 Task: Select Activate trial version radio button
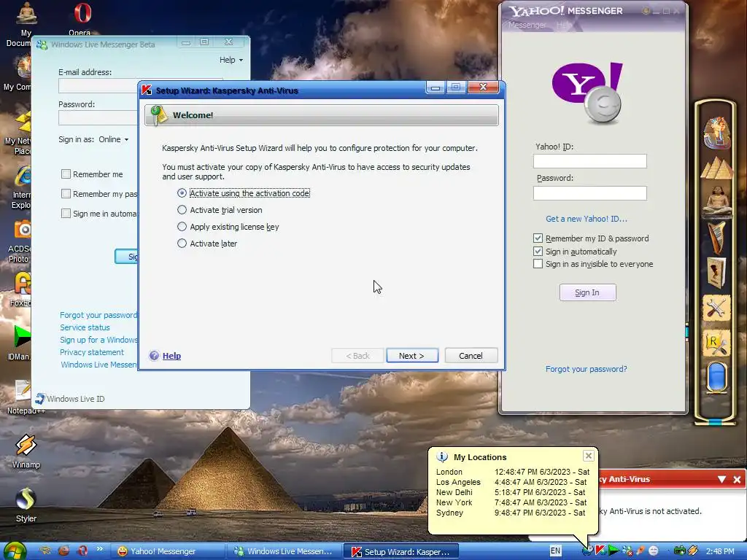tap(182, 209)
